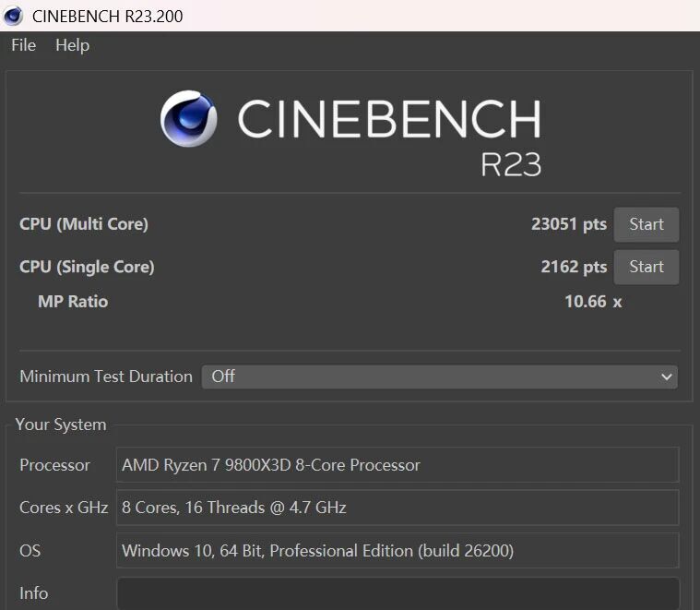
Task: Click the 23051 pts multi core score
Action: [568, 224]
